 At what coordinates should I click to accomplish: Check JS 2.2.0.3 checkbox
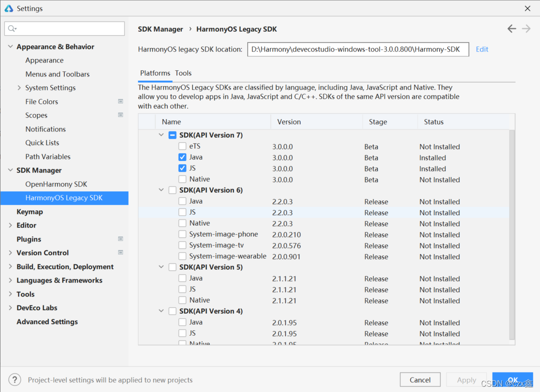click(182, 212)
